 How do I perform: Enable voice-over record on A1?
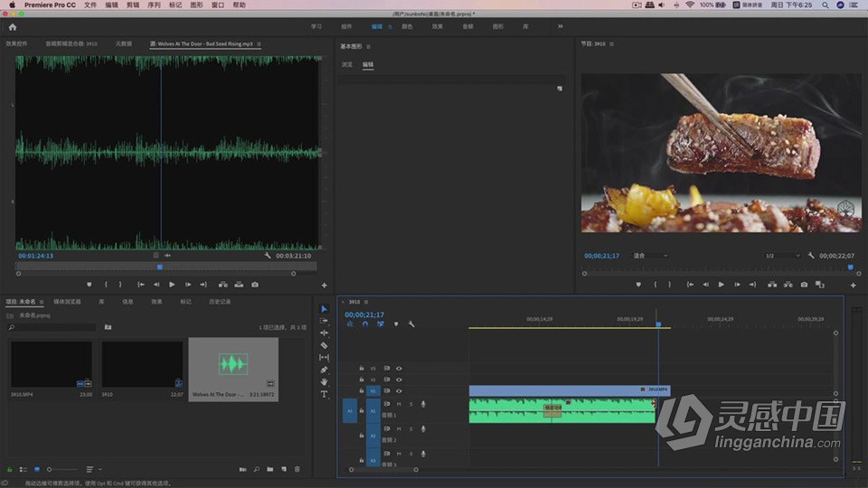click(423, 404)
